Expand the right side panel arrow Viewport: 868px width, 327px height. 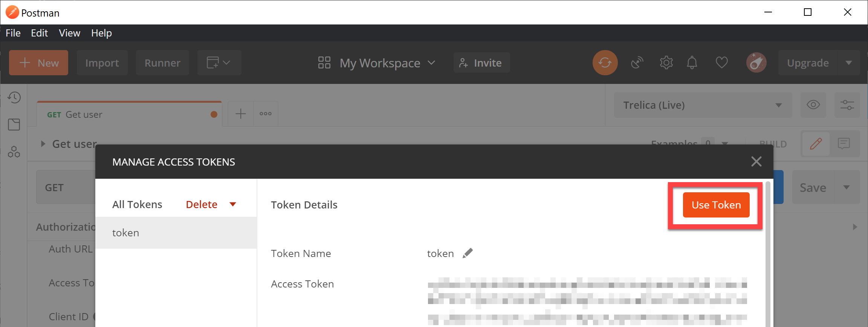(855, 227)
